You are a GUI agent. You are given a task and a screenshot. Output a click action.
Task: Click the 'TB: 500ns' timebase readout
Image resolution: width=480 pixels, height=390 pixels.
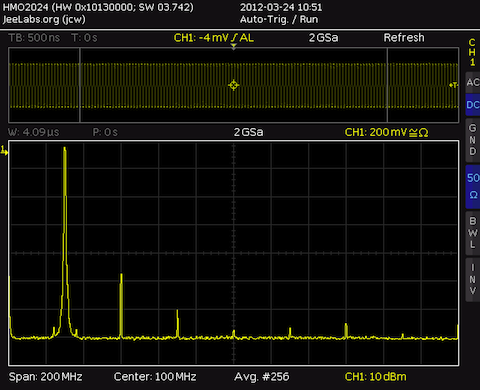tap(34, 38)
